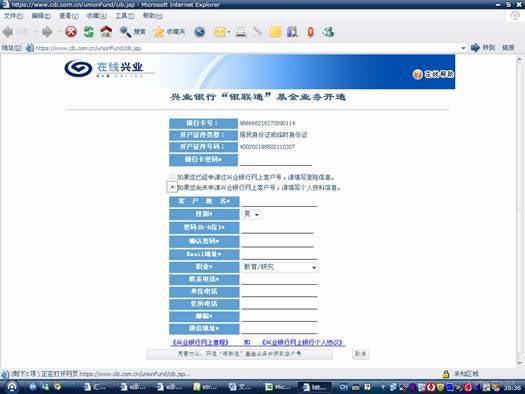Expand the occupation dropdown 教育/研究
Image resolution: width=525 pixels, height=394 pixels.
pyautogui.click(x=280, y=267)
